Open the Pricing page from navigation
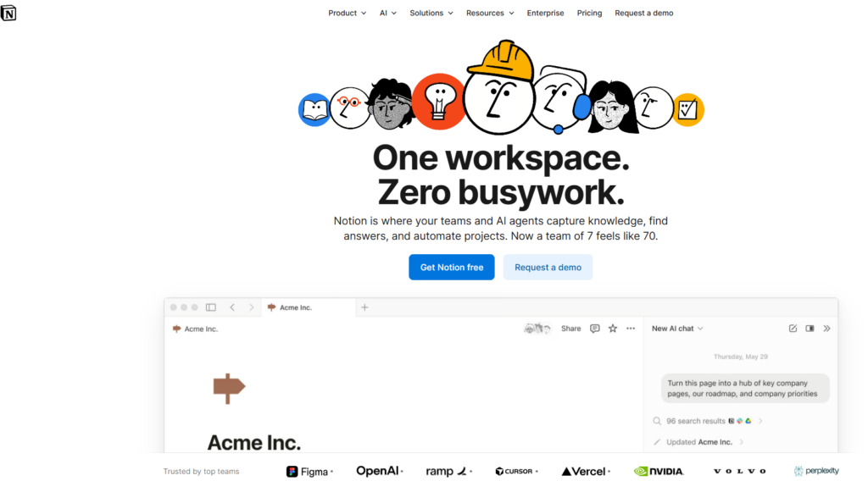The image size is (868, 481). pos(589,13)
